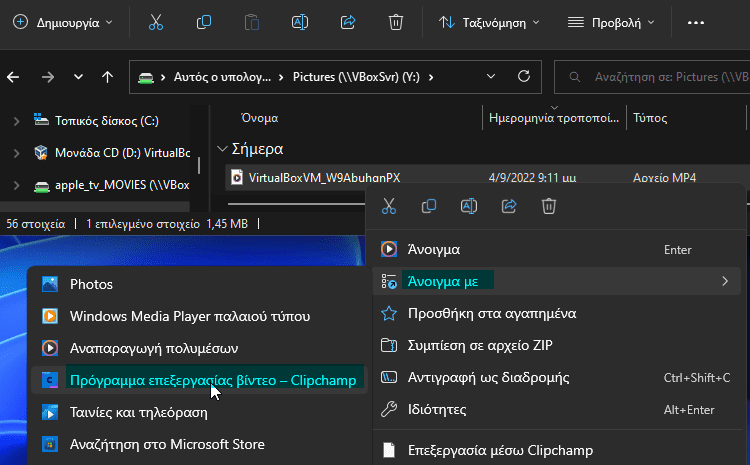The width and height of the screenshot is (750, 465).
Task: Open with Πρόγραμμα επεξεργασίας βίντεο – Clipchamp
Action: (x=199, y=380)
